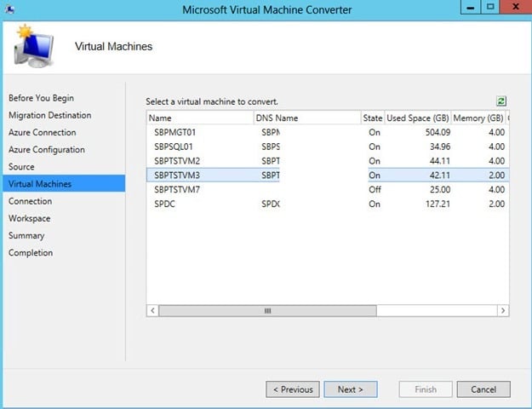The height and width of the screenshot is (409, 532).
Task: Select the SBPTSTVM3 row
Action: coord(328,176)
